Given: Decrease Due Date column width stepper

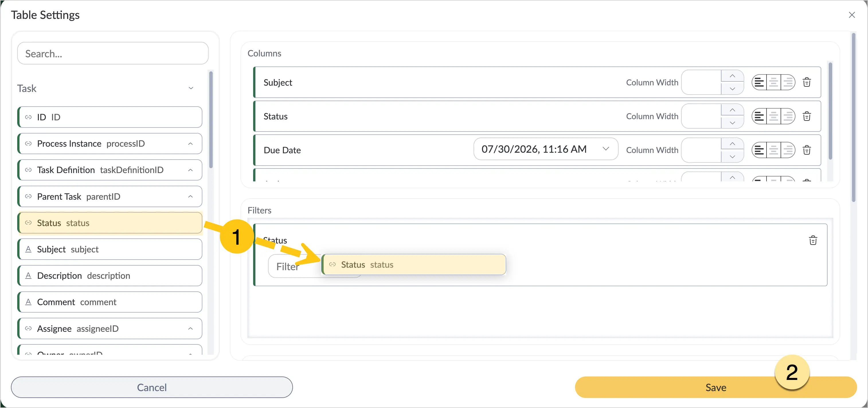Looking at the screenshot, I should (x=732, y=156).
